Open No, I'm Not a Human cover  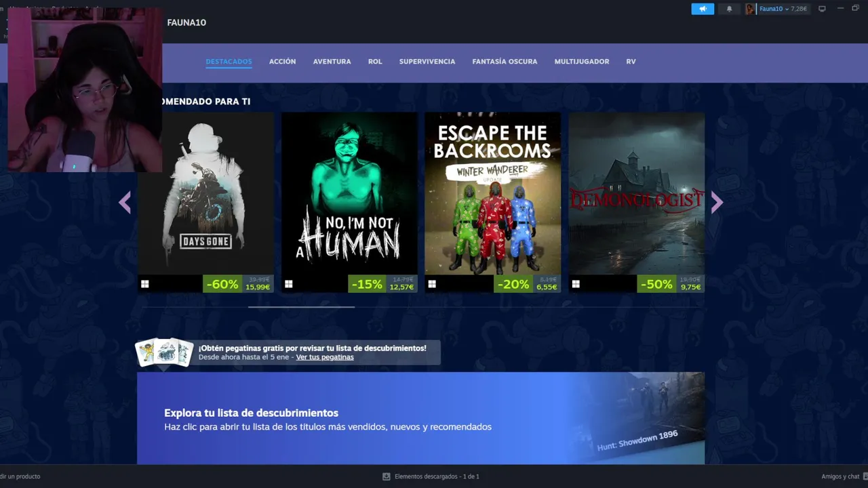(x=349, y=193)
